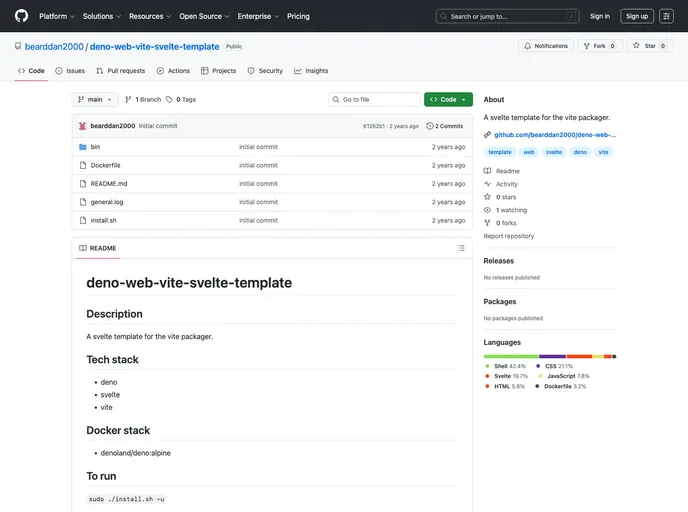
Task: Click the Shell segment in languages bar
Action: (x=511, y=356)
